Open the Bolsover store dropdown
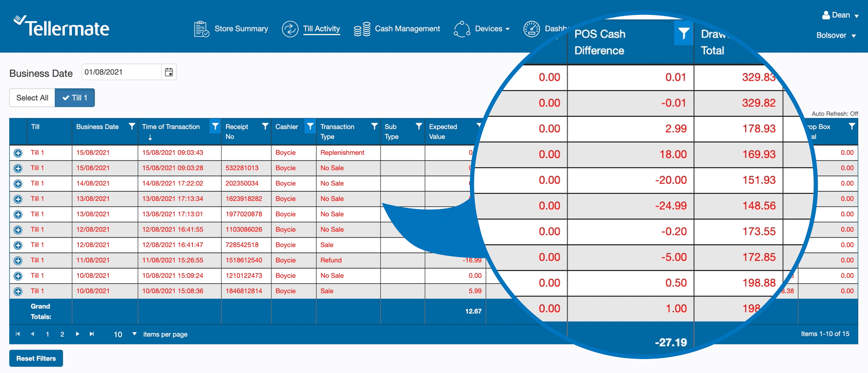 pos(836,35)
